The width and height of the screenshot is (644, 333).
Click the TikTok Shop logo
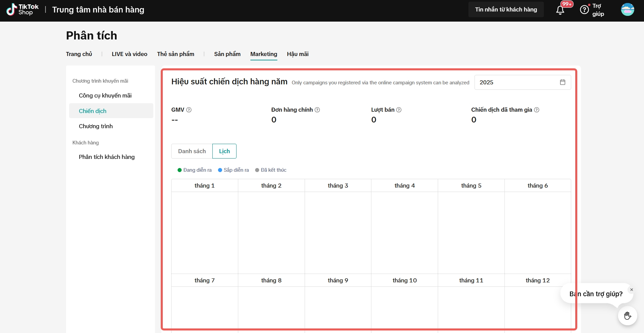coord(22,9)
